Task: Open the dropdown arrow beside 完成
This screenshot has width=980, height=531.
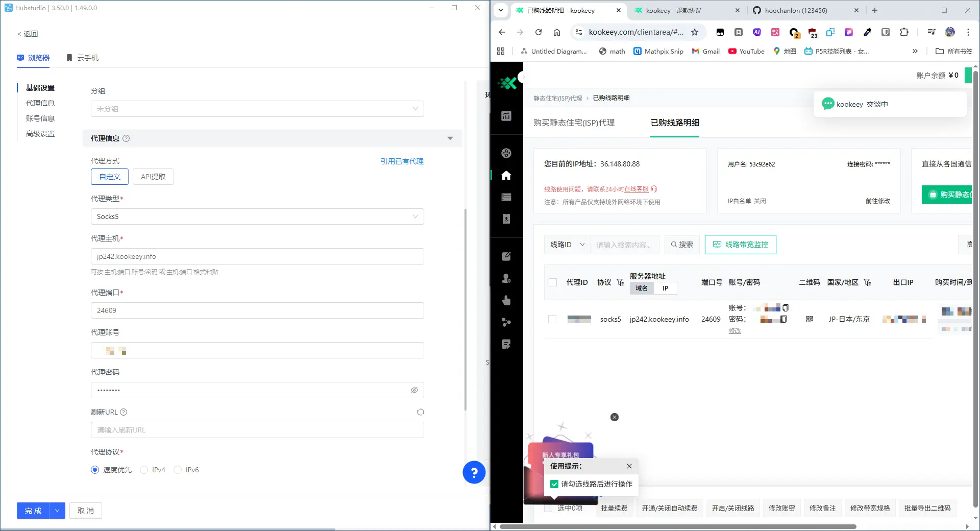Action: click(57, 511)
